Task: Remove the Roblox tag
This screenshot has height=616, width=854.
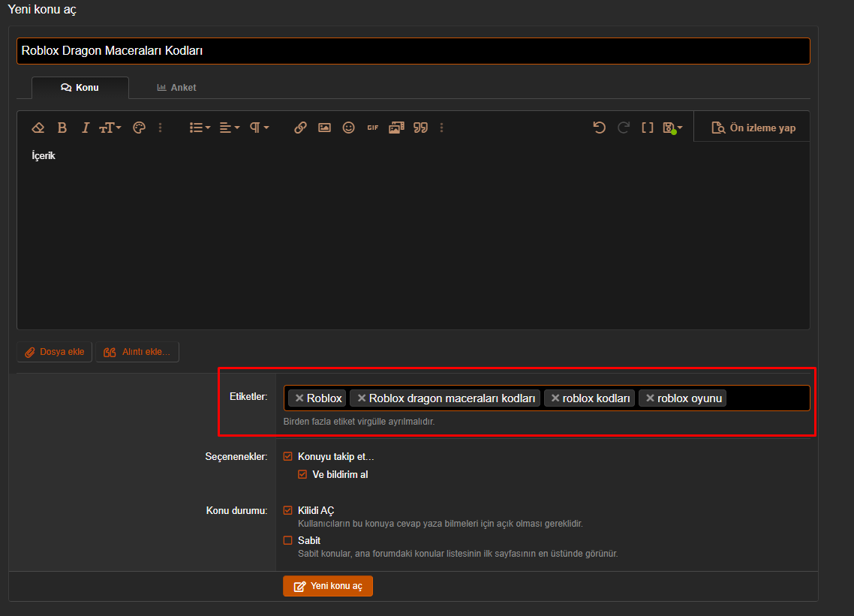Action: [299, 398]
